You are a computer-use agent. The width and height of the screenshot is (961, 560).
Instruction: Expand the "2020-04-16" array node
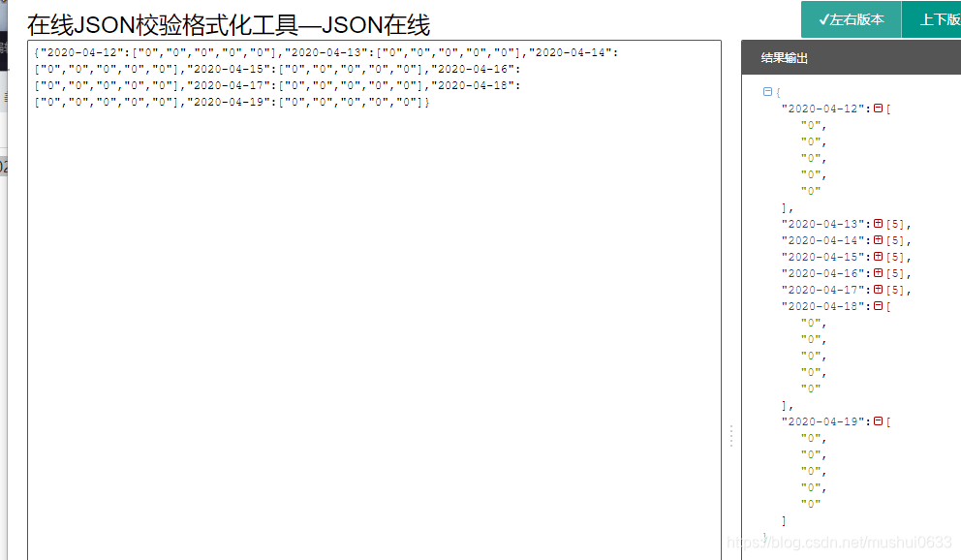point(879,273)
